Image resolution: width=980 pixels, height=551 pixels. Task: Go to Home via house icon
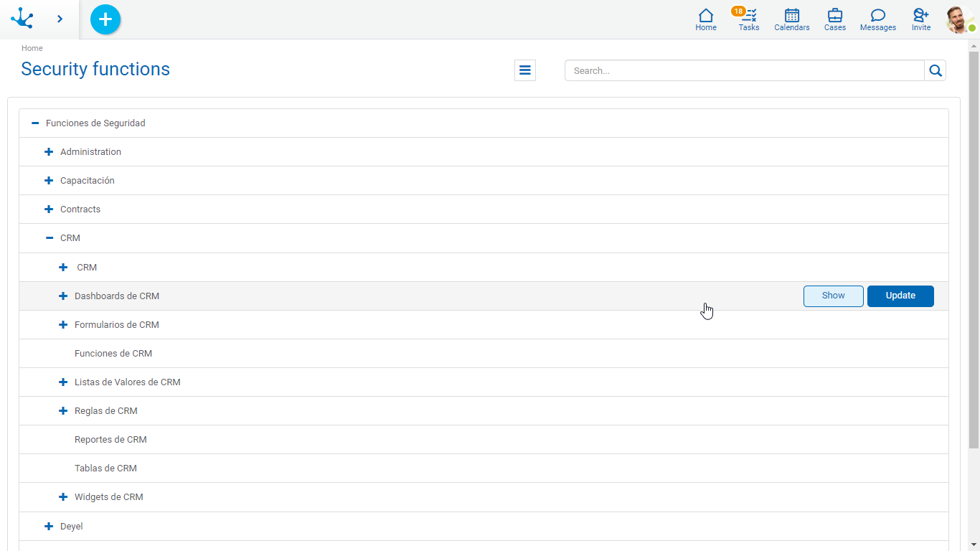[x=706, y=19]
